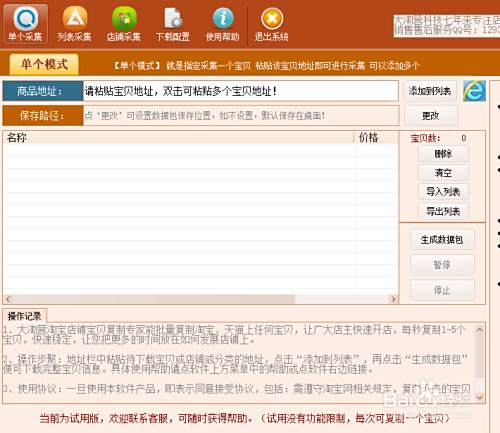Viewport: 500px width, 433px height.
Task: Click the list horizontal scrollbar thumb
Action: coord(154,299)
